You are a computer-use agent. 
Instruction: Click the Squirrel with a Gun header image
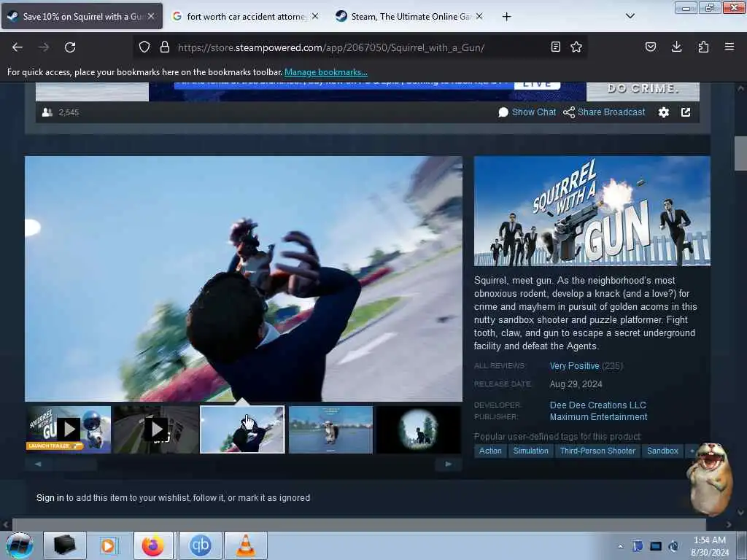pos(592,211)
